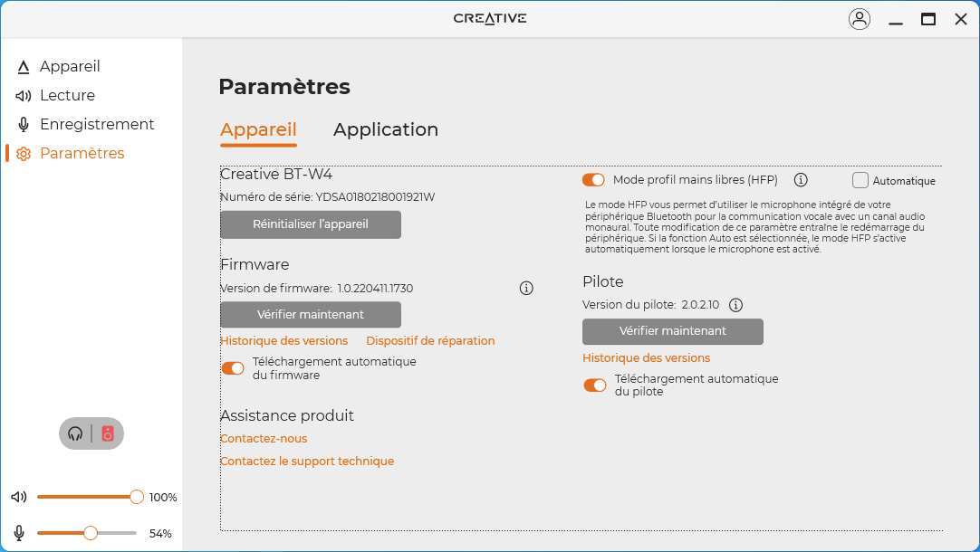This screenshot has width=980, height=552.
Task: Click driver version 2.0.2.10 text
Action: [700, 305]
